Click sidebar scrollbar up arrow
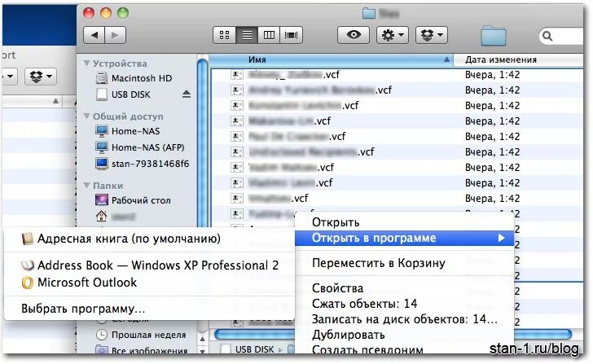593x364 pixels. point(202,339)
